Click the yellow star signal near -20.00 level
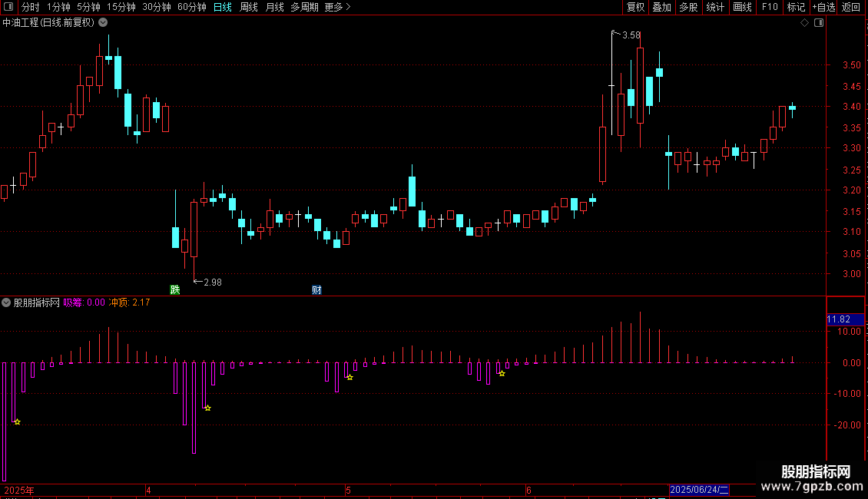 [17, 421]
